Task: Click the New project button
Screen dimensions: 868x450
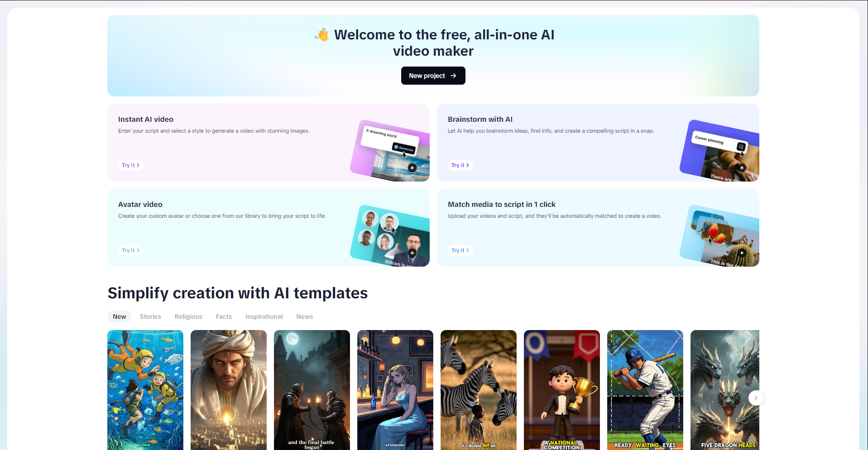Action: [x=433, y=76]
